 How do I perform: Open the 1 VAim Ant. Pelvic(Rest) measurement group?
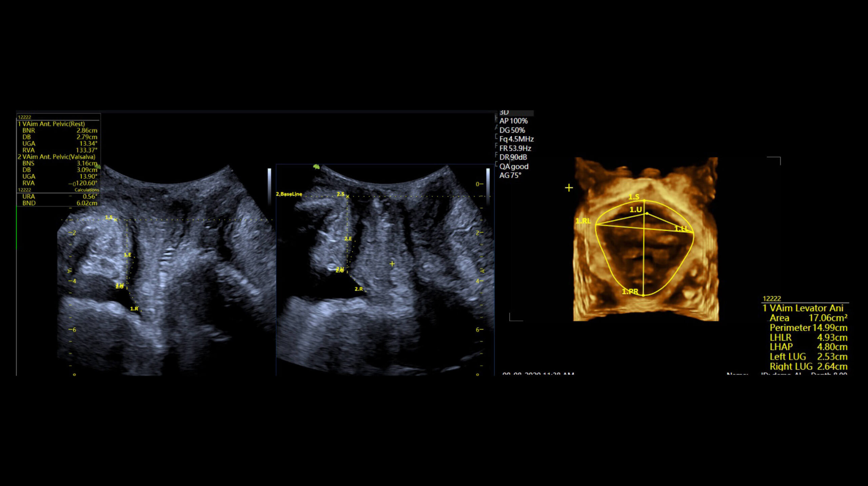tap(52, 124)
